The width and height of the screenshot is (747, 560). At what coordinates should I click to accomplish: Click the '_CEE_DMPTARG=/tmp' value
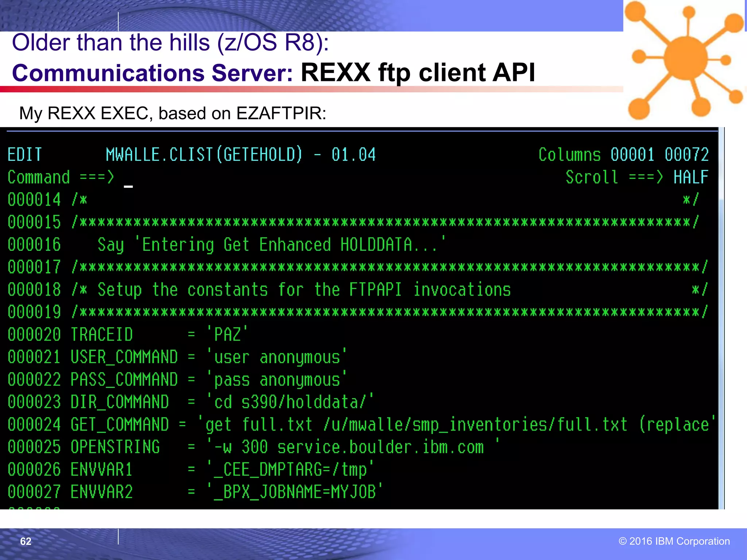pyautogui.click(x=290, y=470)
